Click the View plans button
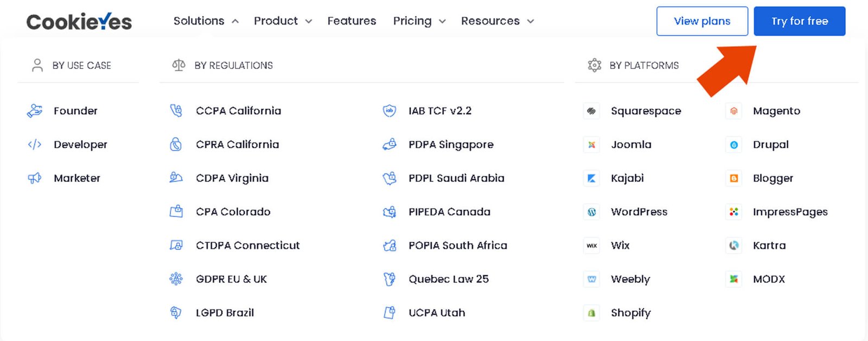 (x=702, y=21)
